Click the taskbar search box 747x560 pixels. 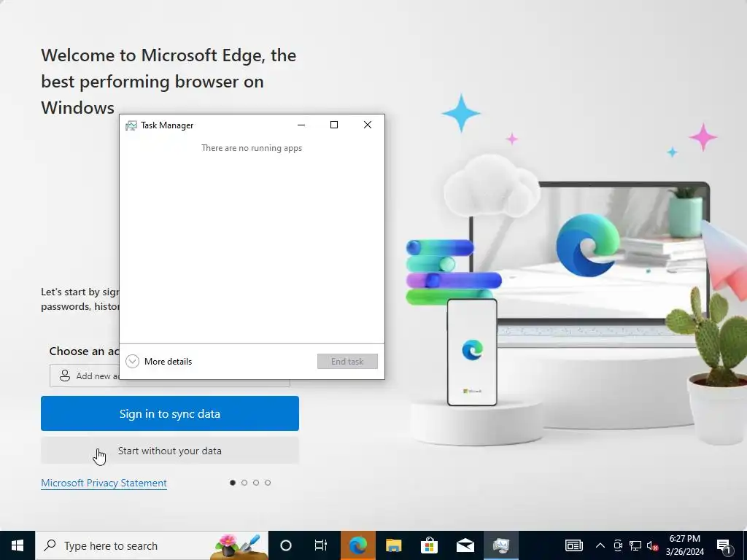tap(152, 545)
